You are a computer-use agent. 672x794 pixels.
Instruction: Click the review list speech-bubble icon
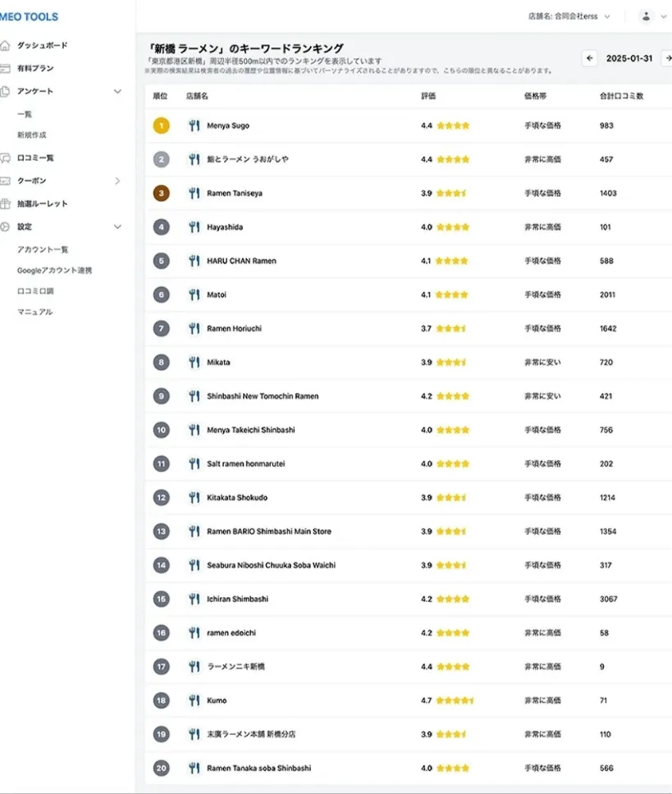click(6, 157)
